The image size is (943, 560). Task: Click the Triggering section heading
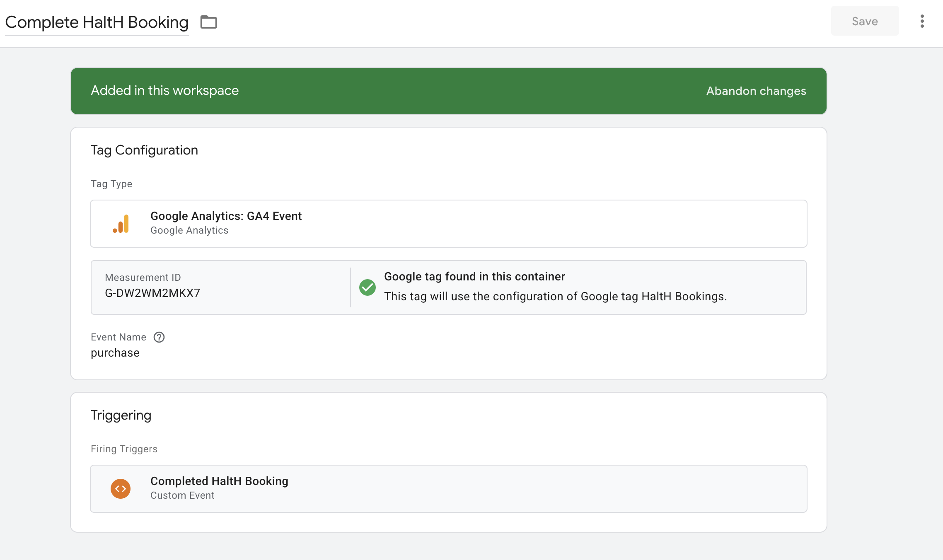pos(121,415)
